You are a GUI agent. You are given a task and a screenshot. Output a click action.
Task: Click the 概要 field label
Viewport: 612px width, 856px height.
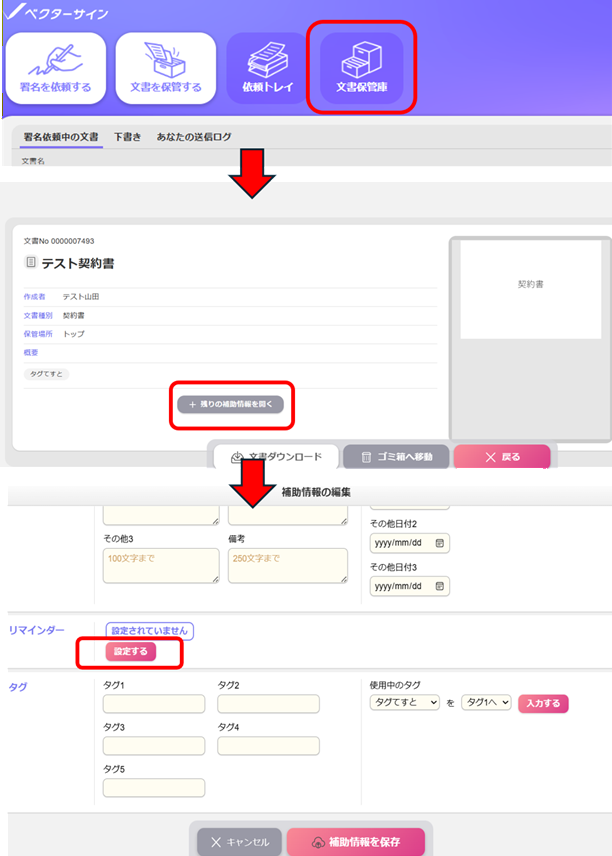coord(31,353)
